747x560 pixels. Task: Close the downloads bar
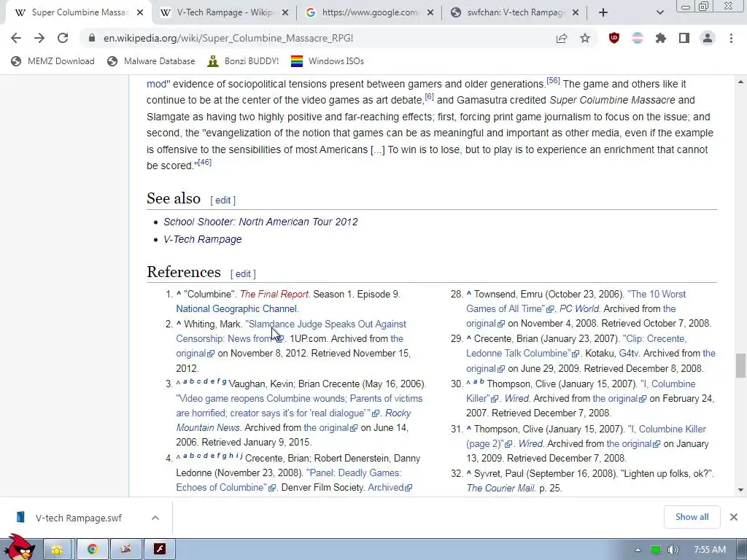coord(734,517)
